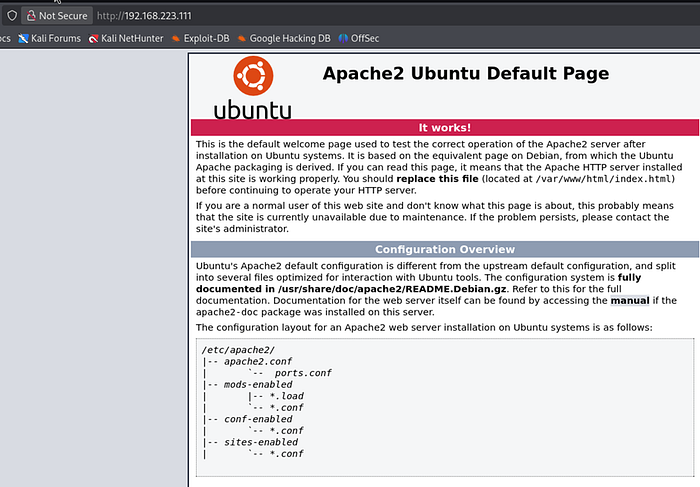Click the /var/www/html/index.html path text

[603, 179]
